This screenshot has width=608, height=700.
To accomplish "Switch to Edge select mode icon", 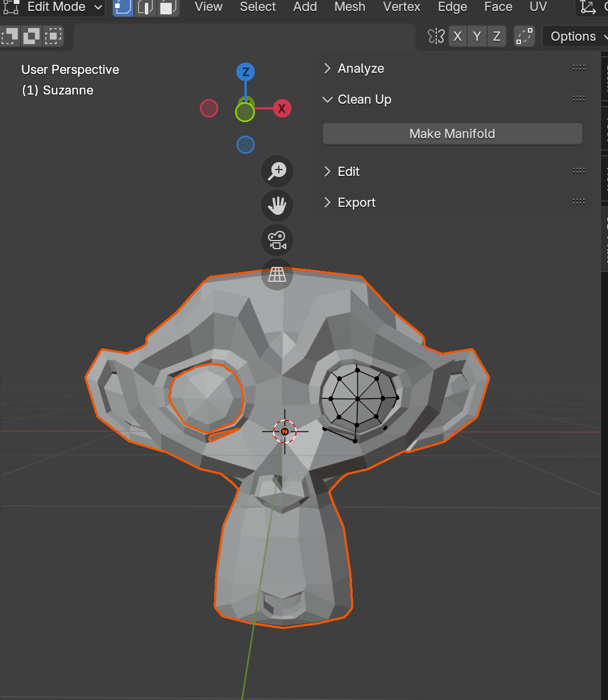I will [x=145, y=7].
